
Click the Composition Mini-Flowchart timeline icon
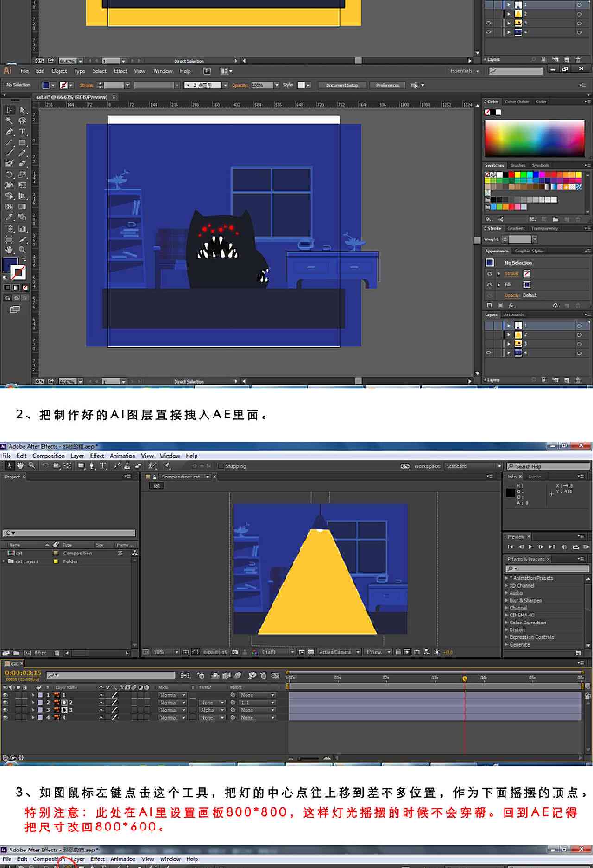tap(185, 675)
